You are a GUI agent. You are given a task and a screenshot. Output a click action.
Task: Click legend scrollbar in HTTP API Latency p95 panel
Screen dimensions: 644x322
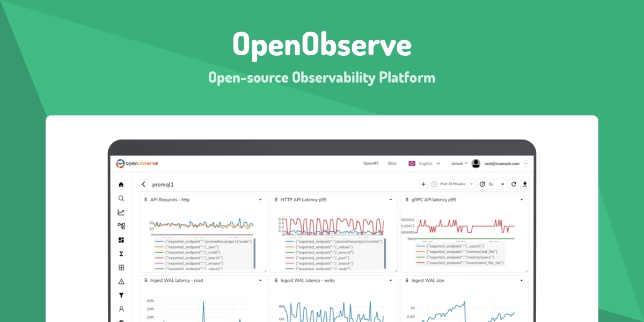[384, 253]
